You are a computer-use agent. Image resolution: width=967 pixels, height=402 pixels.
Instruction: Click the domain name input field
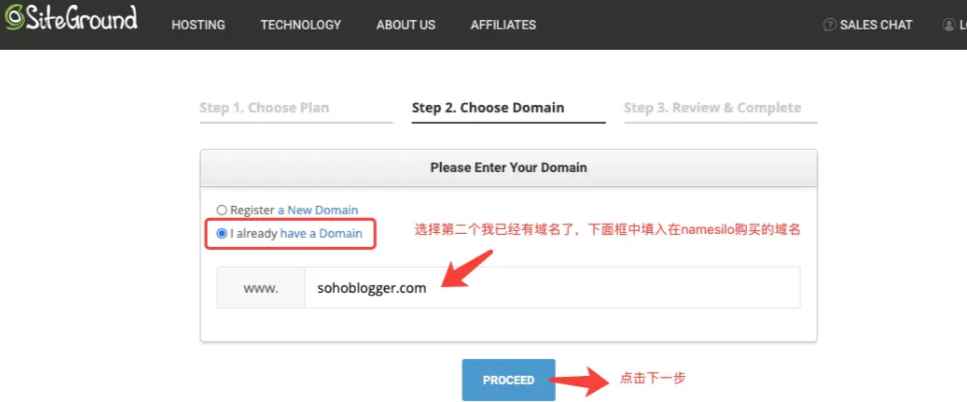pos(553,287)
